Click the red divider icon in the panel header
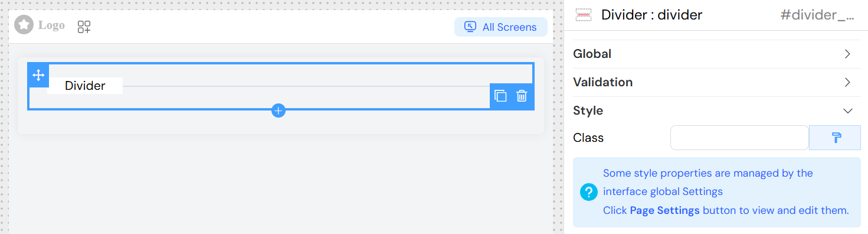868x234 pixels. tap(583, 15)
